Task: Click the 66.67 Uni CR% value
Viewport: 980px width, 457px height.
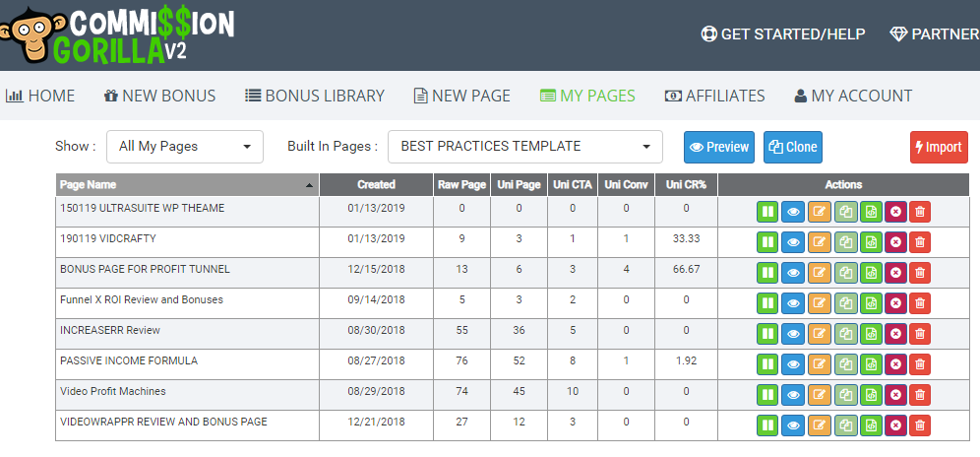Action: pyautogui.click(x=686, y=269)
